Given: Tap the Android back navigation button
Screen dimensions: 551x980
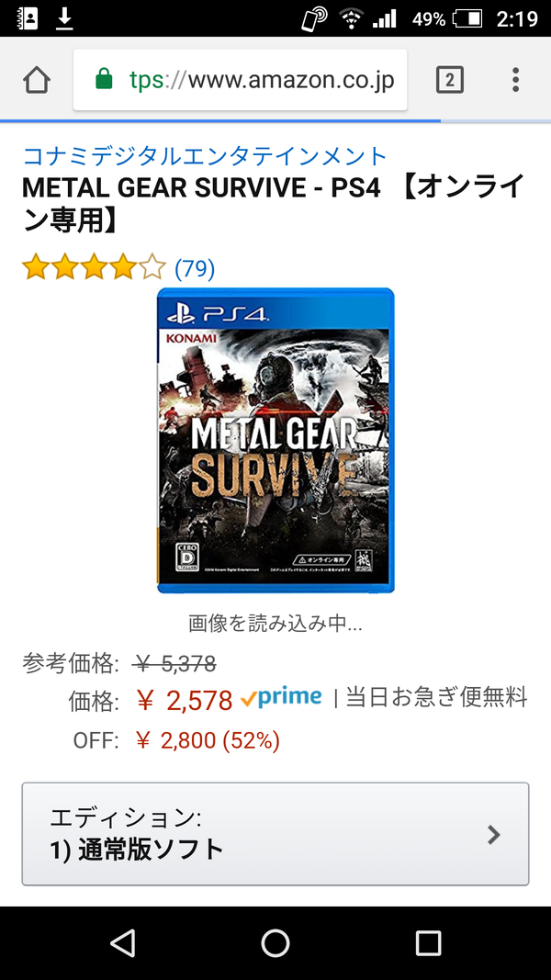Looking at the screenshot, I should coord(122,942).
